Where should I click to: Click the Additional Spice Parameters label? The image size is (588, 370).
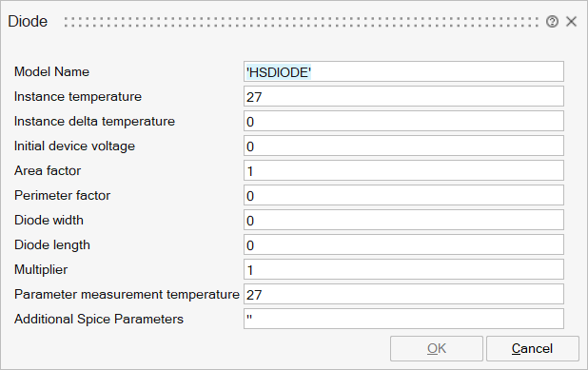click(99, 319)
